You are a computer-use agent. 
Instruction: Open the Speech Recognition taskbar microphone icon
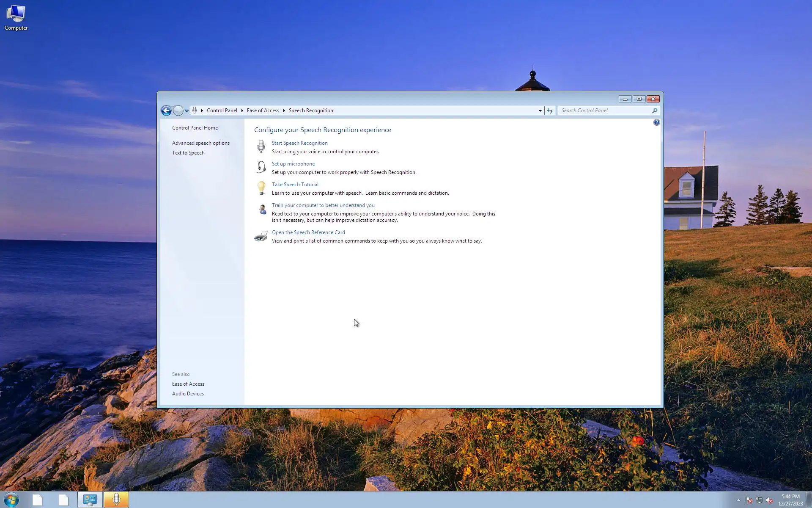(x=116, y=500)
